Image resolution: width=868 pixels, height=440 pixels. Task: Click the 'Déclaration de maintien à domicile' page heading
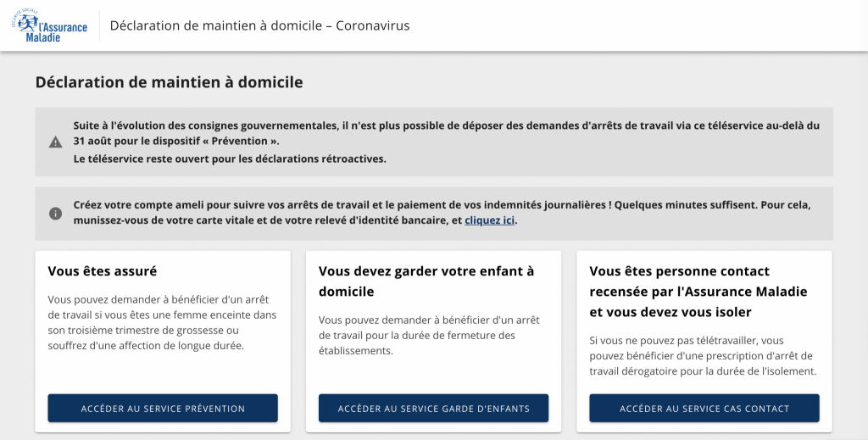point(169,82)
